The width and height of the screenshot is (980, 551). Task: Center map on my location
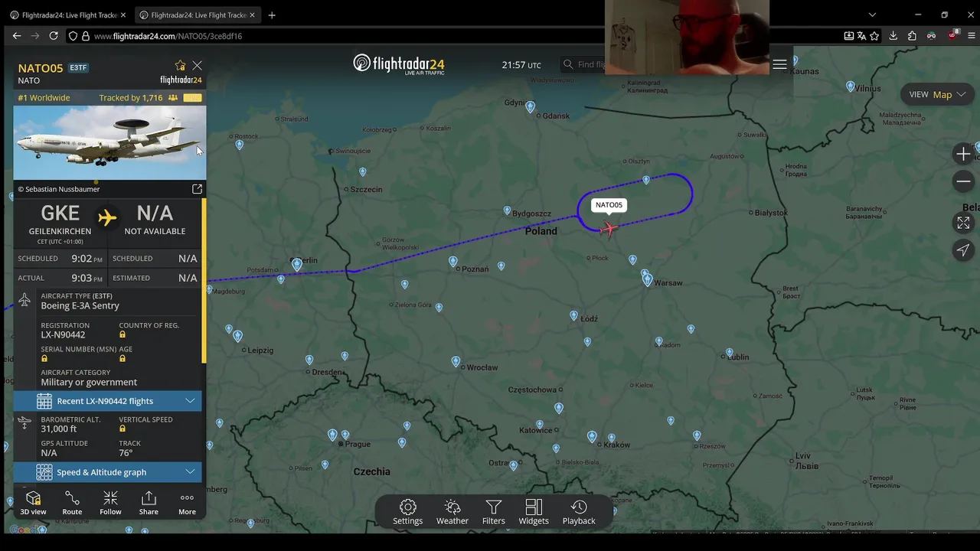pos(963,250)
